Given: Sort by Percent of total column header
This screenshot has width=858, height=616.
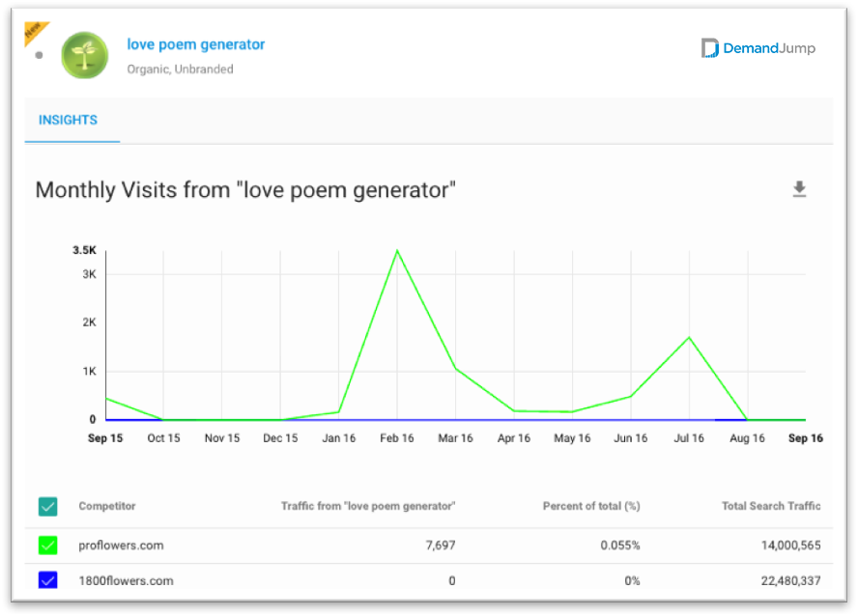Looking at the screenshot, I should [x=591, y=506].
